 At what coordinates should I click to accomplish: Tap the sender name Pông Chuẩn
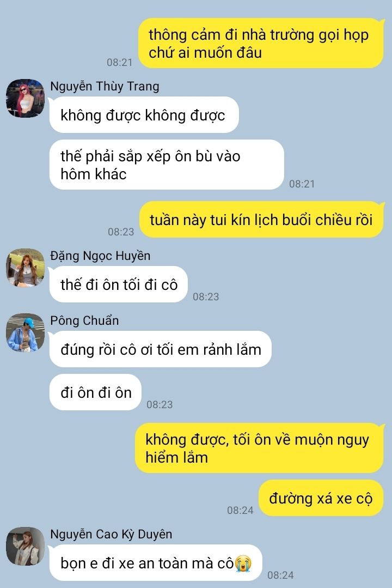coord(84,320)
